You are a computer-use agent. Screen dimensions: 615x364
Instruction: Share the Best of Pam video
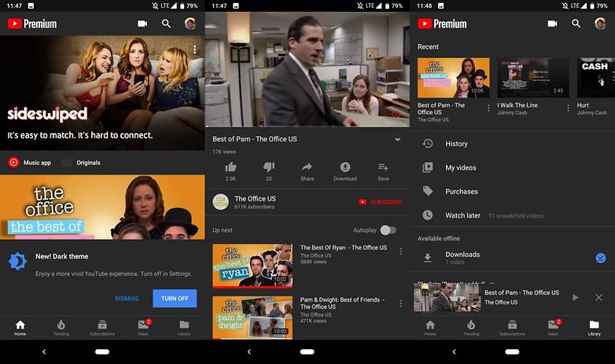[307, 171]
